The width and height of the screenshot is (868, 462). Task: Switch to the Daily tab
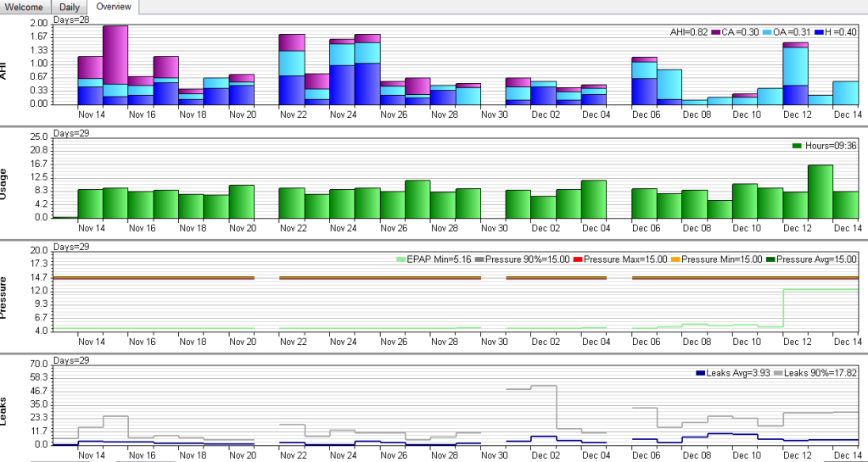pyautogui.click(x=70, y=7)
